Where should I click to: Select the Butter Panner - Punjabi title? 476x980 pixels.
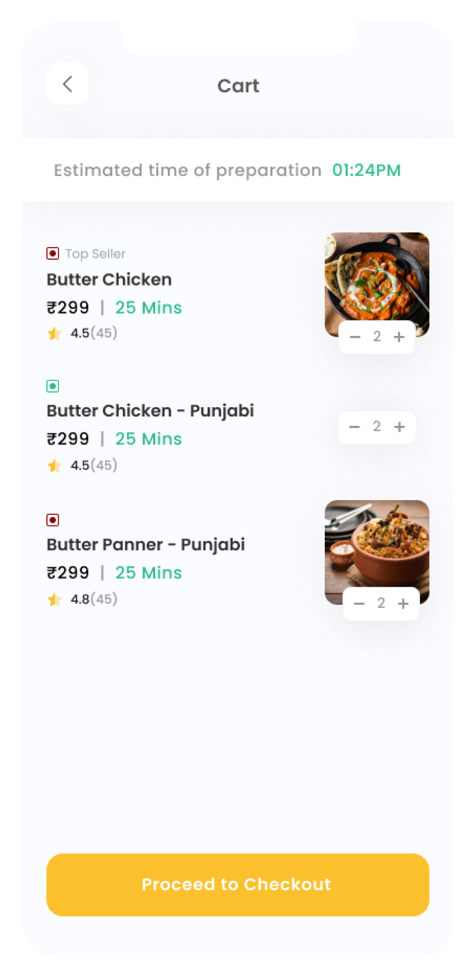[x=146, y=545]
